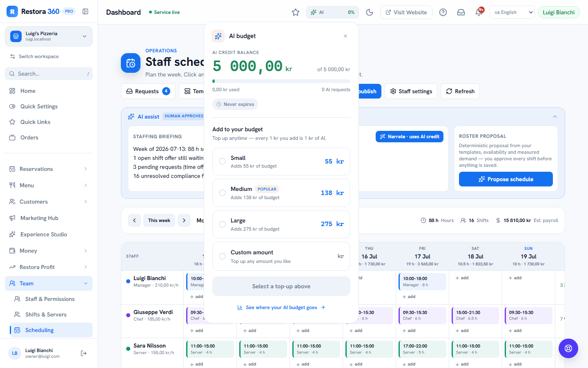Open Orders in the sidebar
Viewport: 588px width, 368px height.
point(49,137)
